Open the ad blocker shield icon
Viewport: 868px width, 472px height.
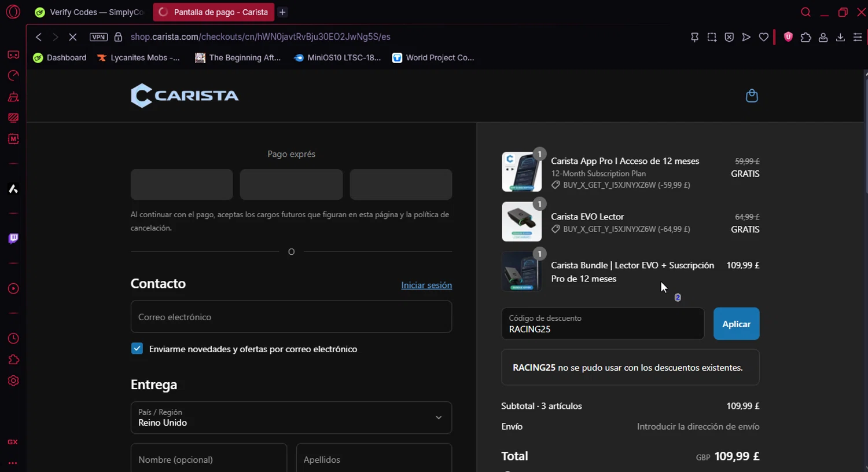coord(729,37)
